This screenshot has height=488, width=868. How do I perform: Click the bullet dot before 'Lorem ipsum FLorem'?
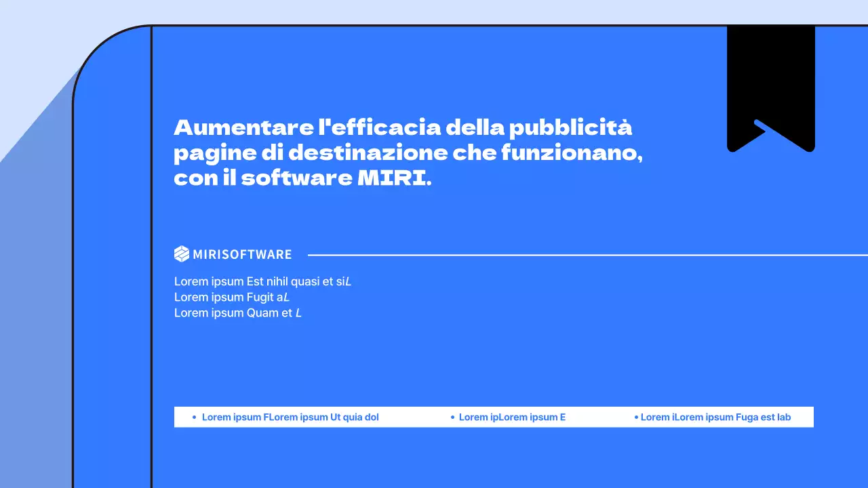pyautogui.click(x=194, y=418)
